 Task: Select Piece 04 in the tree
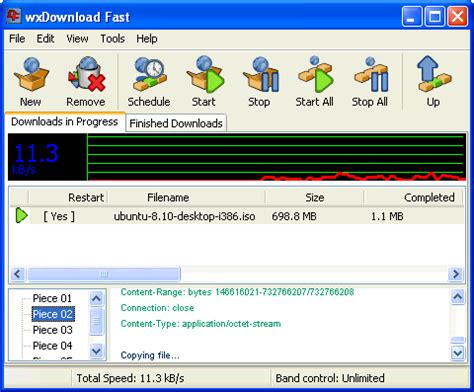click(52, 346)
